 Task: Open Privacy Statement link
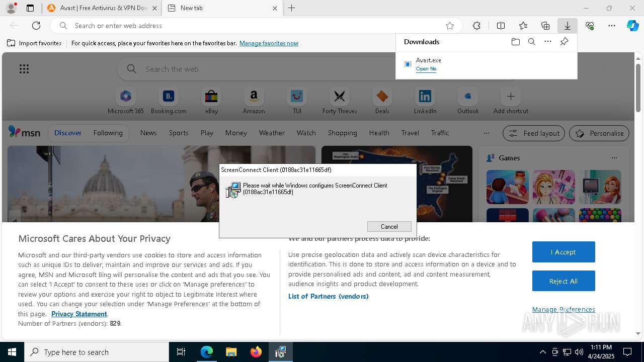click(79, 314)
